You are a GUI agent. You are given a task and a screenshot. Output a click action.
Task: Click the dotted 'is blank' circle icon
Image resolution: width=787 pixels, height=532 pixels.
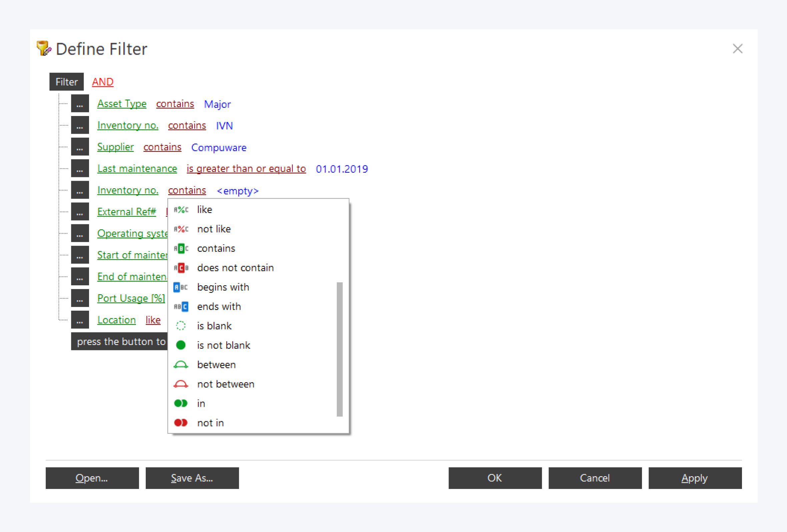[181, 326]
